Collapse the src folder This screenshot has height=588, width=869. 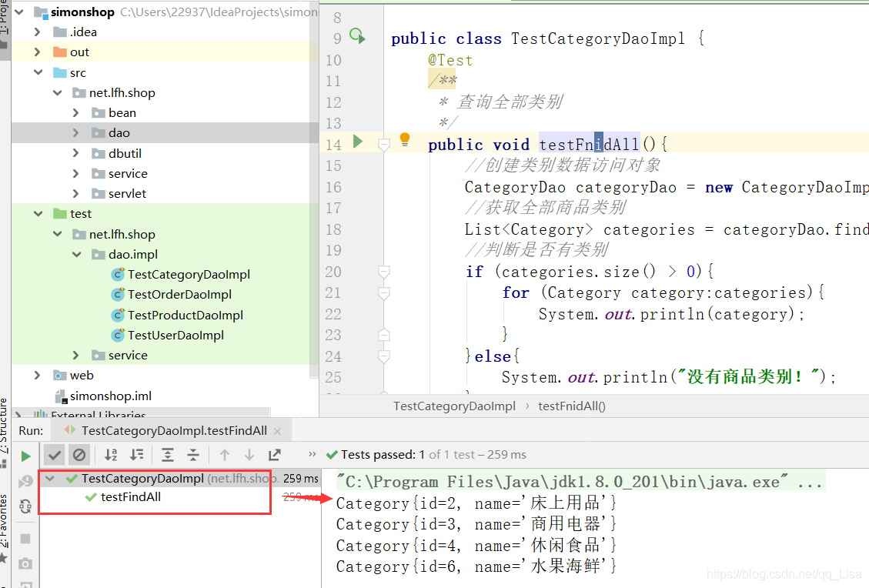(38, 72)
